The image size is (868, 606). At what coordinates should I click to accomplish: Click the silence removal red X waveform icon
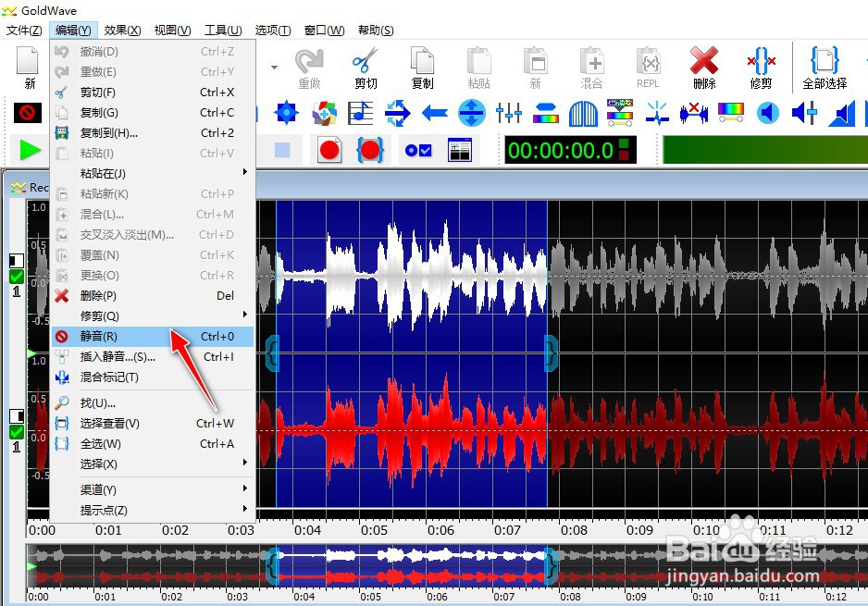(694, 113)
